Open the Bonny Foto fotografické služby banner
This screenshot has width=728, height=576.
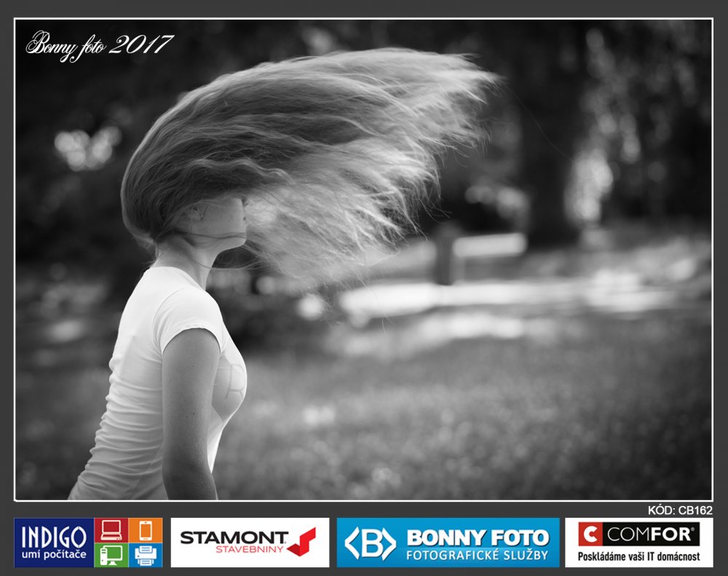448,543
